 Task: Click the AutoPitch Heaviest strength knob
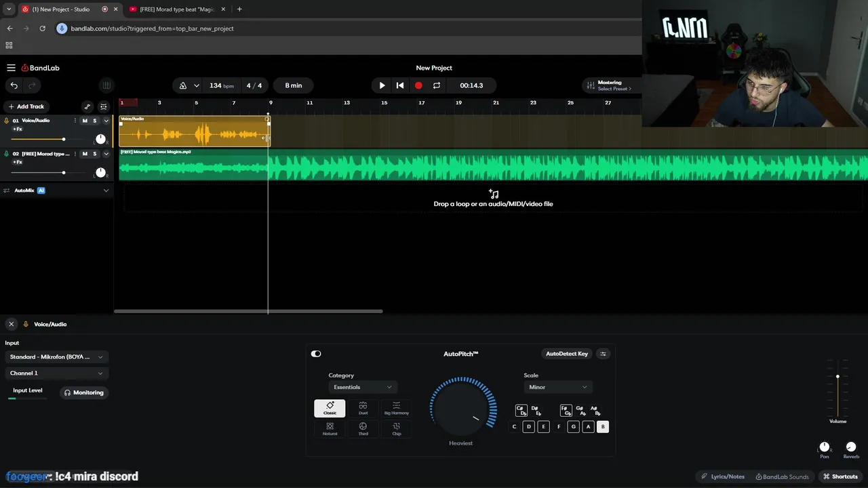pos(461,408)
